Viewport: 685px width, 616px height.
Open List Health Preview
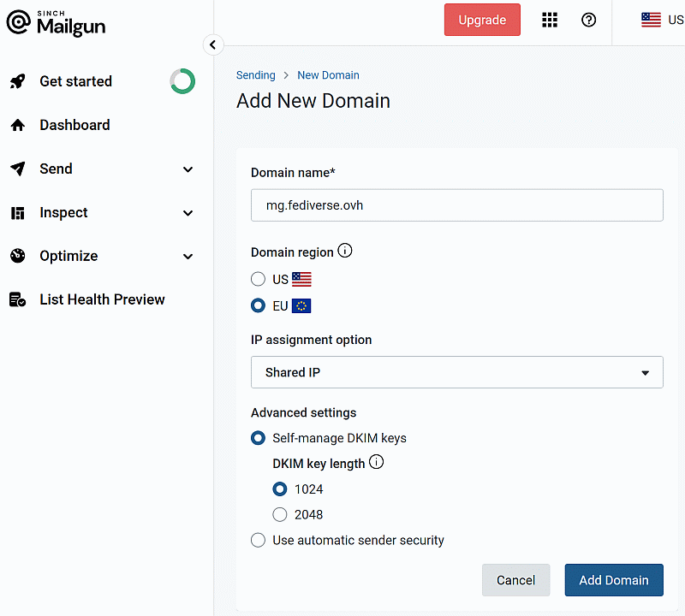[x=102, y=299]
